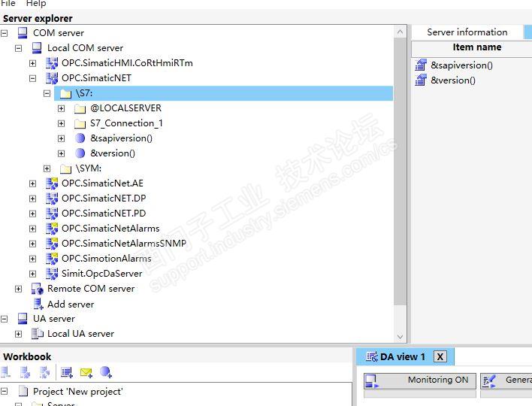
Task: Click the Add server entry
Action: click(x=71, y=304)
